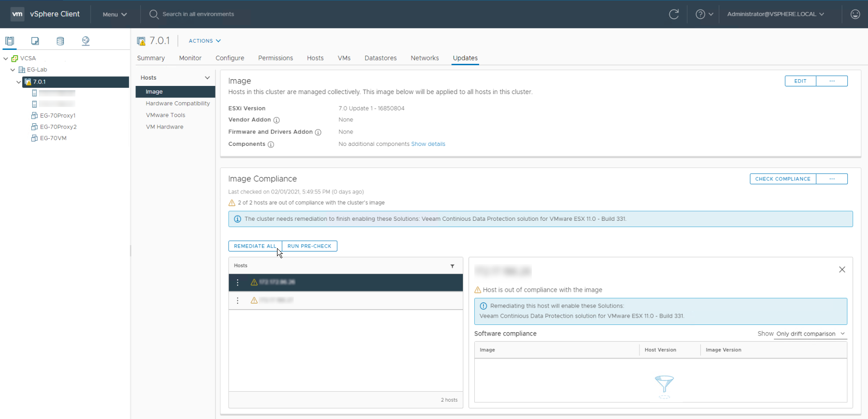868x419 pixels.
Task: Click the VMware vm logo
Action: pyautogui.click(x=17, y=14)
